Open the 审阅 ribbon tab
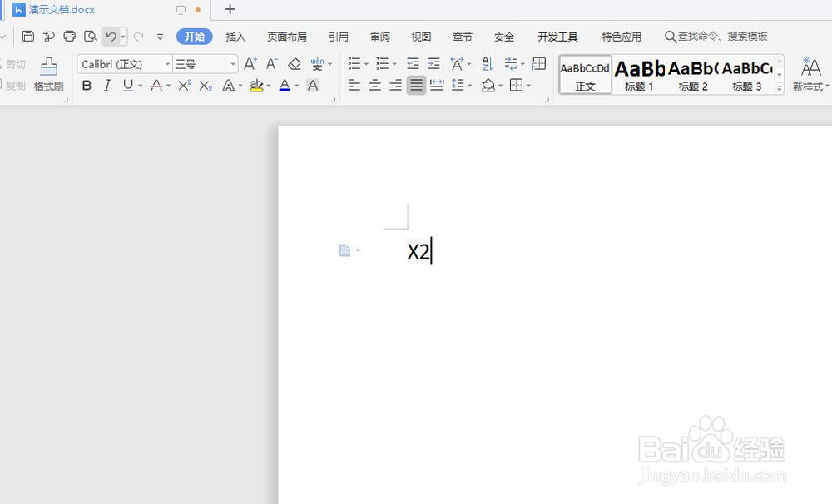The height and width of the screenshot is (504, 832). 380,37
